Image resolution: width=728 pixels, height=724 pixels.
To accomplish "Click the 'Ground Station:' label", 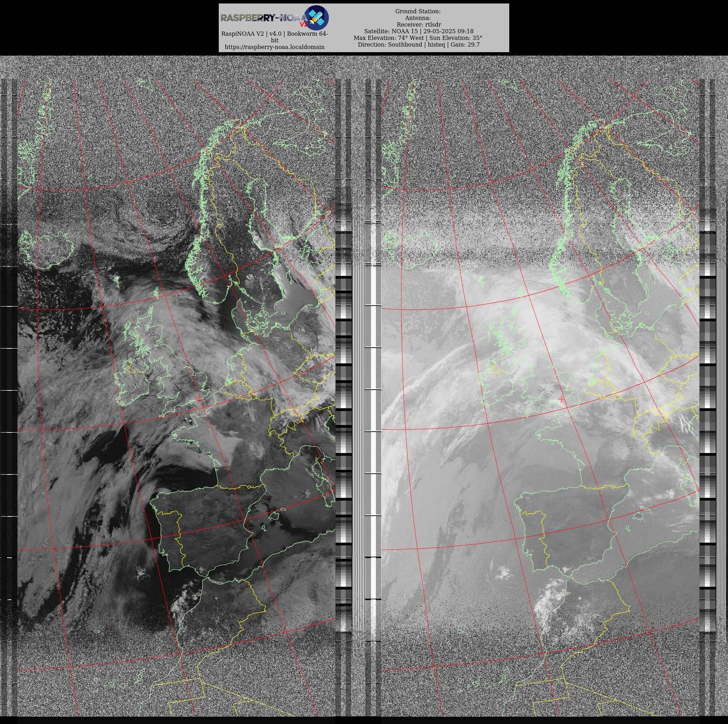I will pos(418,11).
